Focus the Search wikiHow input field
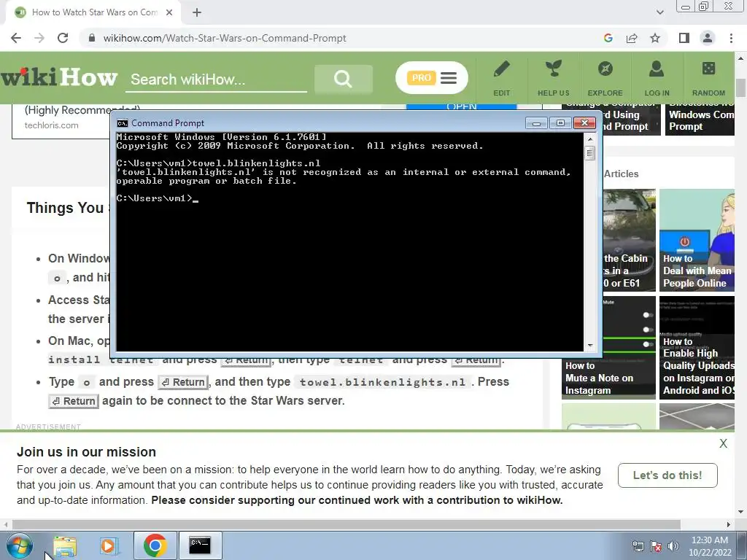Image resolution: width=747 pixels, height=560 pixels. [216, 79]
